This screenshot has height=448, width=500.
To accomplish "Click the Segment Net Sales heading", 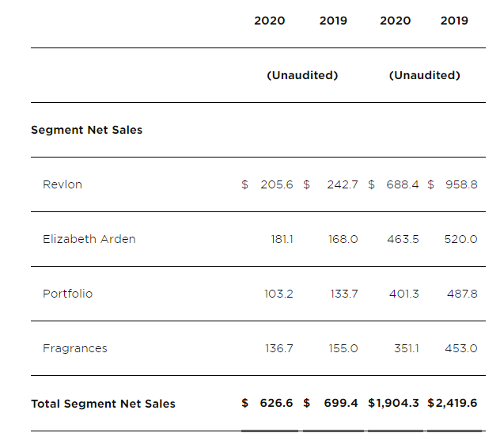I will (x=87, y=130).
